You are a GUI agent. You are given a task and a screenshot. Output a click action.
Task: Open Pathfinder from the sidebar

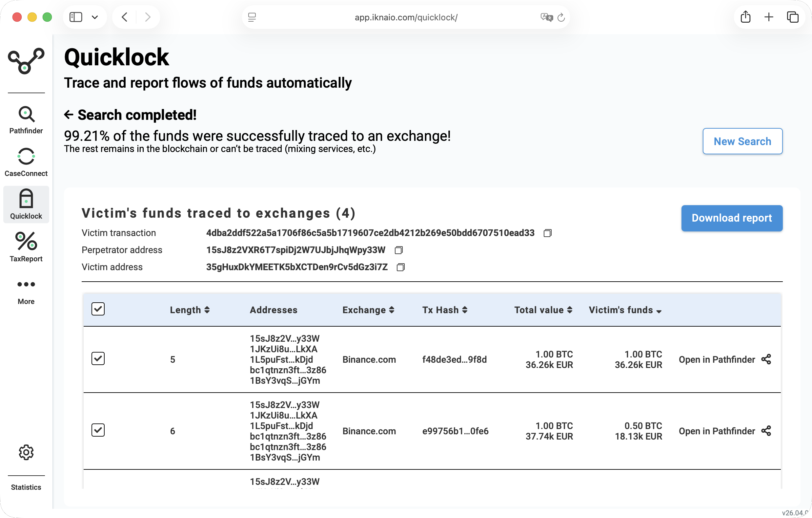coord(26,120)
